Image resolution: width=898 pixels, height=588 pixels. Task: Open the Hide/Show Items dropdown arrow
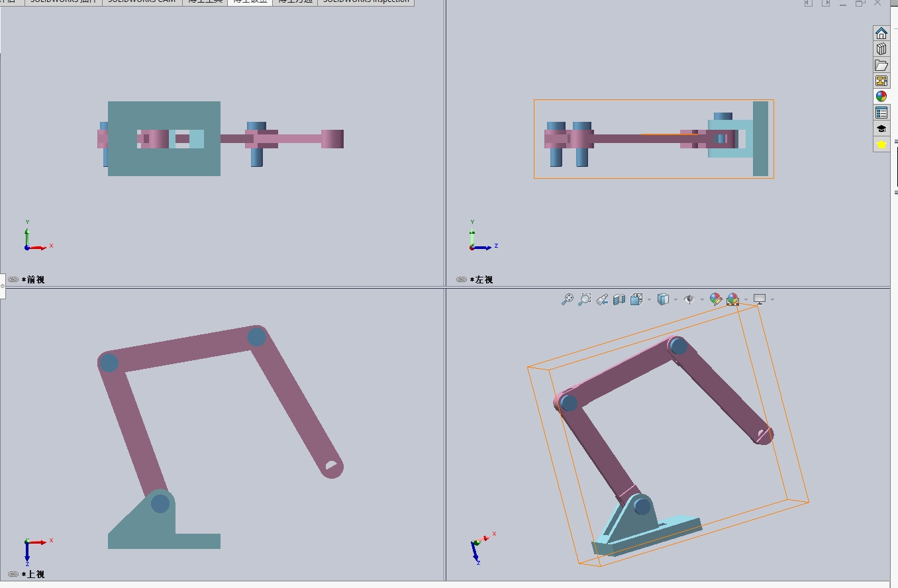[702, 300]
